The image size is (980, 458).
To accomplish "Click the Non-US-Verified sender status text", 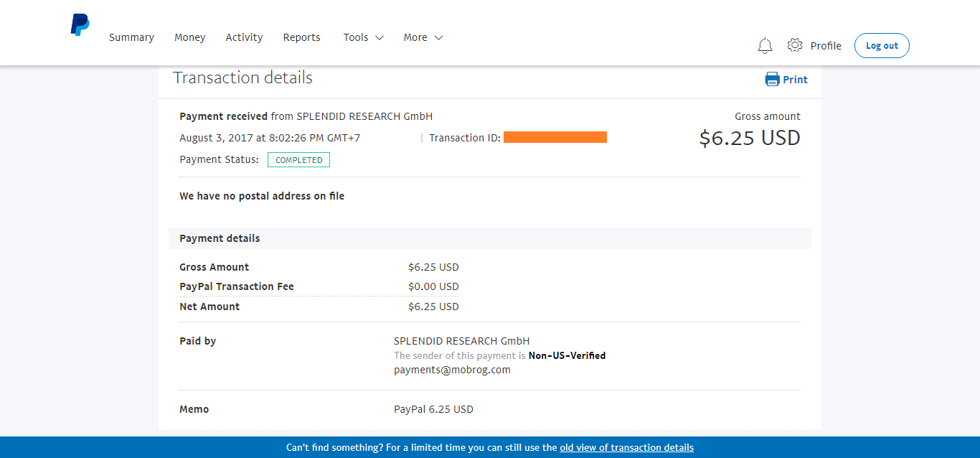I will (x=567, y=355).
